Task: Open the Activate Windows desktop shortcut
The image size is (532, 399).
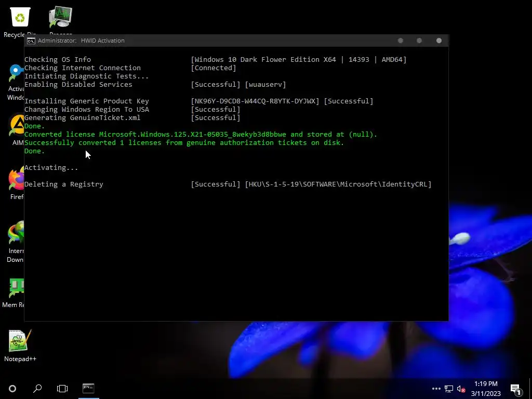Action: [15, 82]
